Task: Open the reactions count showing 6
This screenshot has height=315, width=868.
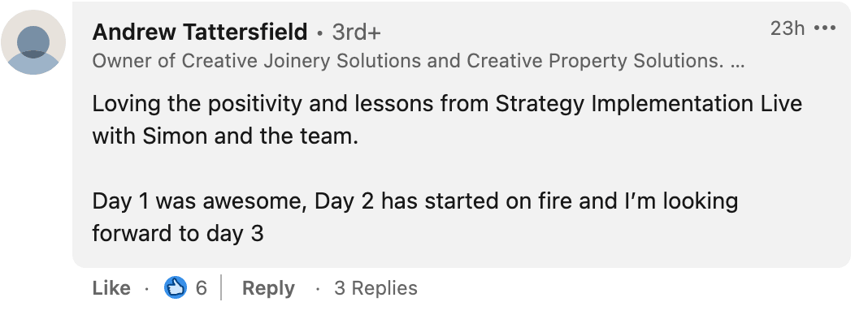Action: pos(201,288)
